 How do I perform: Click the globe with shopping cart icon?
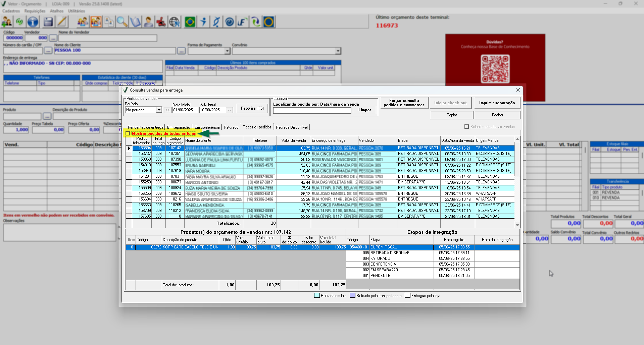(174, 22)
